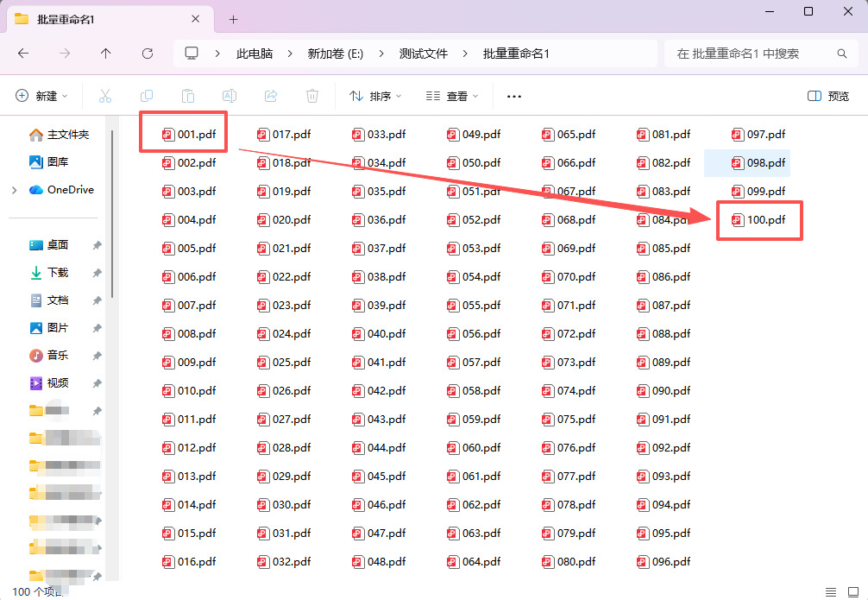Open 下载 folder in sidebar
This screenshot has width=868, height=600.
[x=48, y=273]
